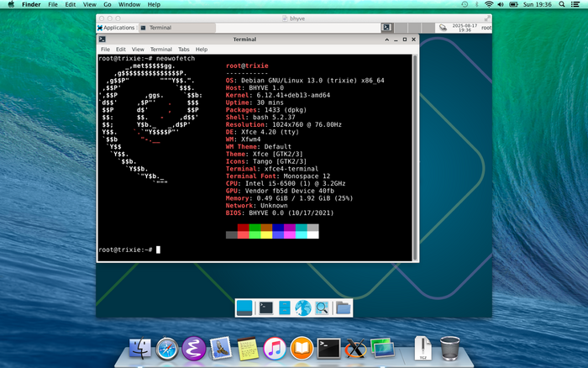Image resolution: width=588 pixels, height=368 pixels.
Task: Click the "OS: Debian GNU/Linux 13.0" line
Action: tap(305, 81)
